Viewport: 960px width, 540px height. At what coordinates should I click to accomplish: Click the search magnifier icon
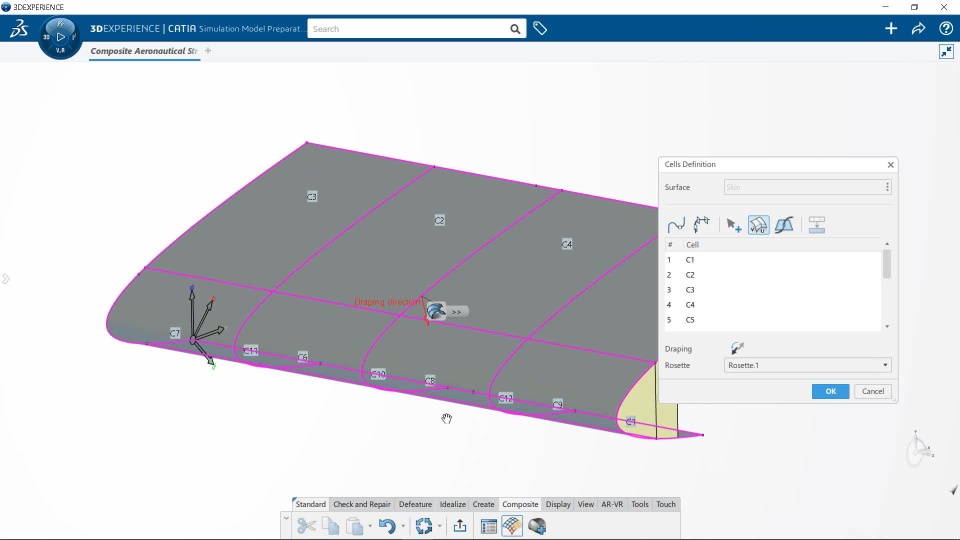515,29
